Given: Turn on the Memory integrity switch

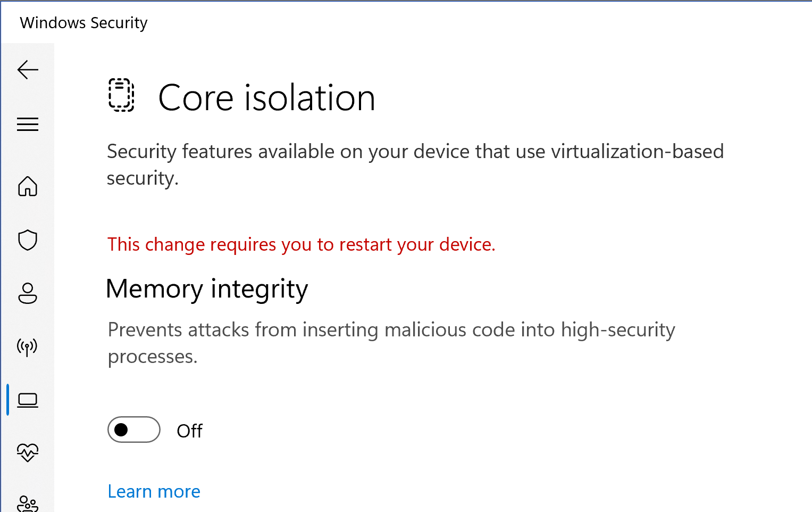Looking at the screenshot, I should click(134, 430).
